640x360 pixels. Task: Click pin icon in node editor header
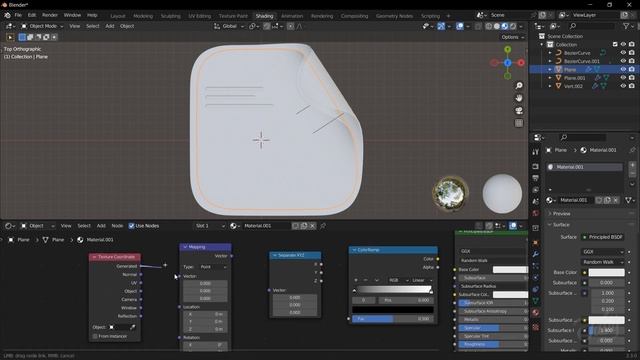pyautogui.click(x=323, y=226)
